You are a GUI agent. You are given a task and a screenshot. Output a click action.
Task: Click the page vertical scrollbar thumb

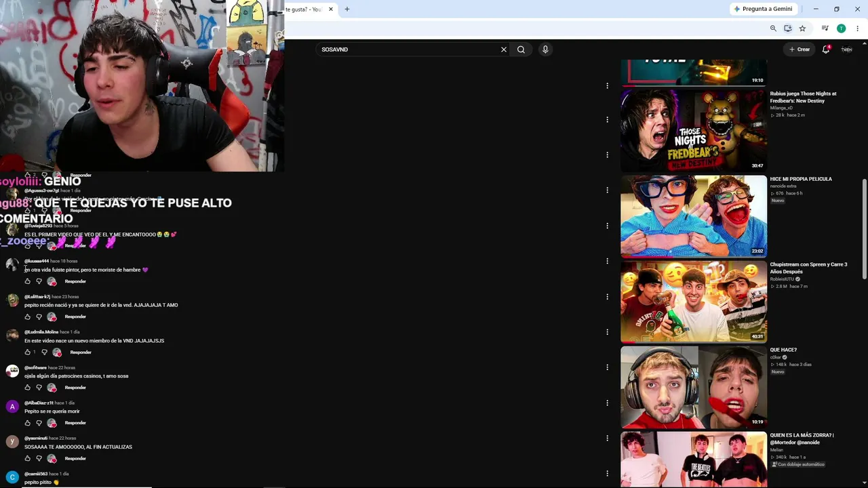coord(864,228)
